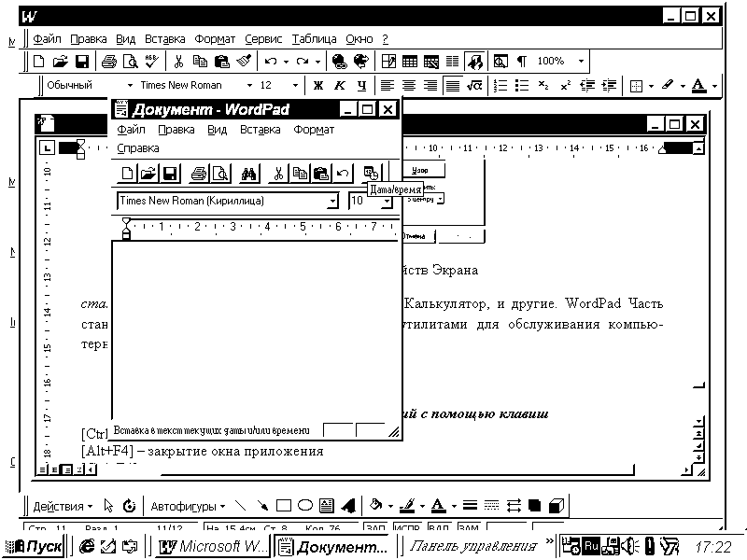
Task: Open font size 12 dropdown in Word
Action: pos(295,85)
